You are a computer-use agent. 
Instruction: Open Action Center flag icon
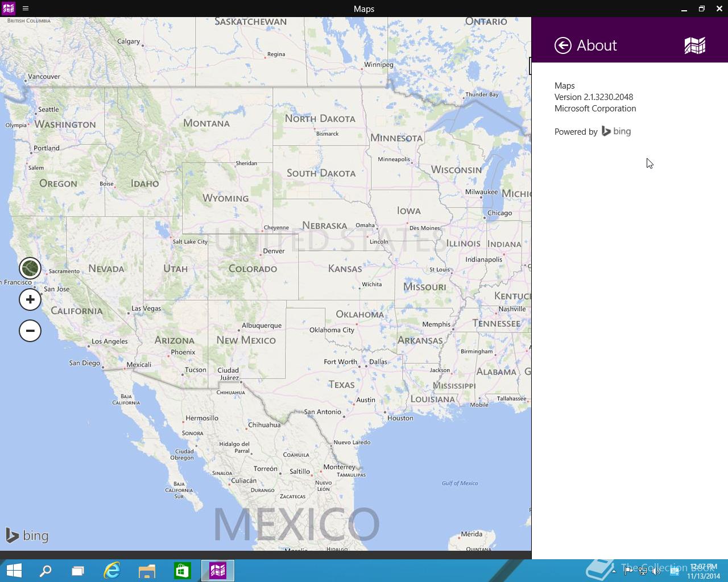pos(628,571)
